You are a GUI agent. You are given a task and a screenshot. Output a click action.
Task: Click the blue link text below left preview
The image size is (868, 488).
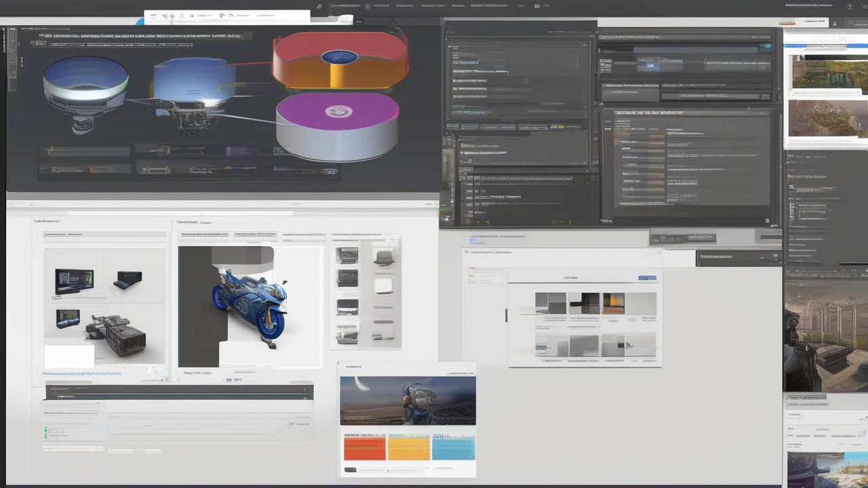coord(81,373)
